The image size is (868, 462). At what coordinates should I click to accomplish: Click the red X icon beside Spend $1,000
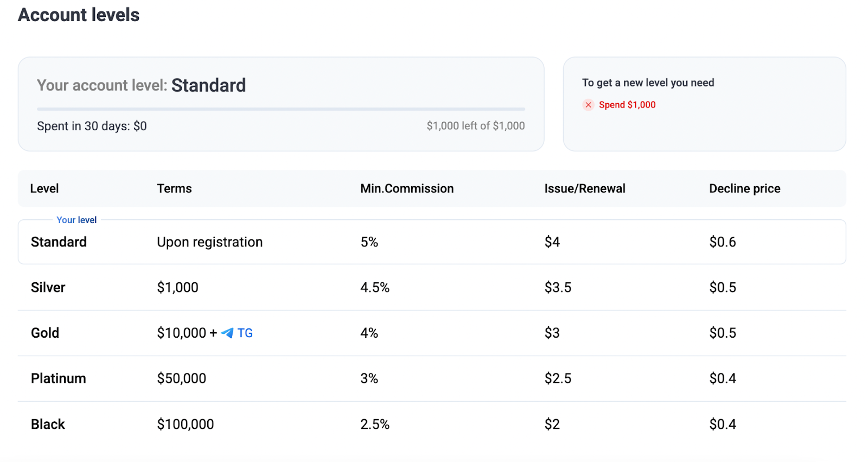click(x=588, y=105)
